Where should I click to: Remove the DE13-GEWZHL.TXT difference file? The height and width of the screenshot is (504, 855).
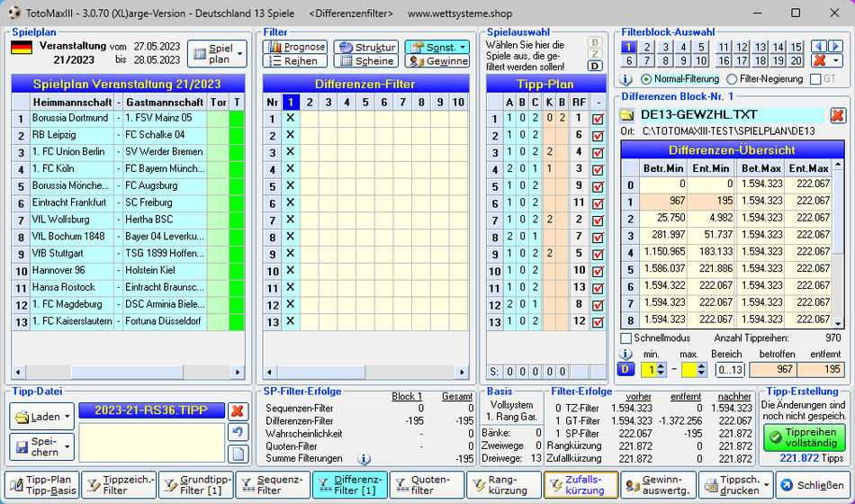point(837,115)
